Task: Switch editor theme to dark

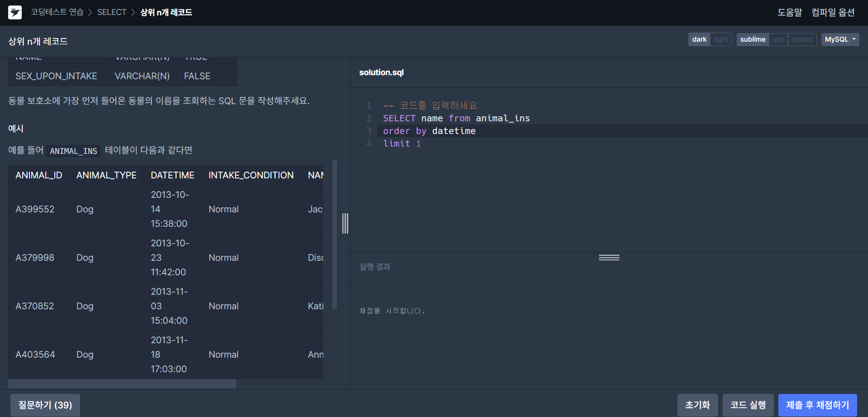Action: pyautogui.click(x=699, y=39)
